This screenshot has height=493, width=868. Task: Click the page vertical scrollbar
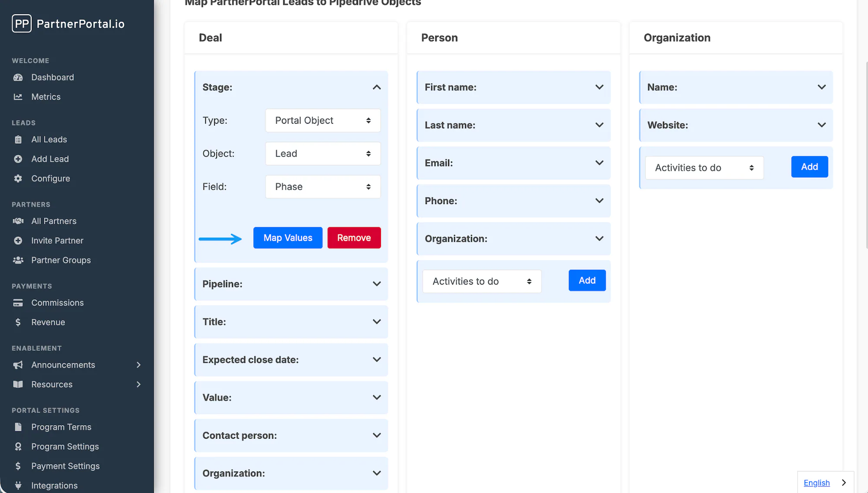point(866,155)
